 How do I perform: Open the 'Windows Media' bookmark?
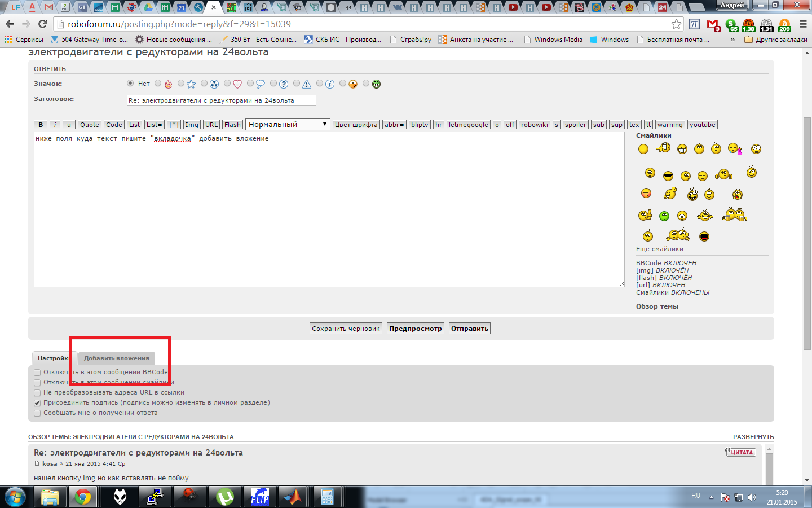(553, 40)
